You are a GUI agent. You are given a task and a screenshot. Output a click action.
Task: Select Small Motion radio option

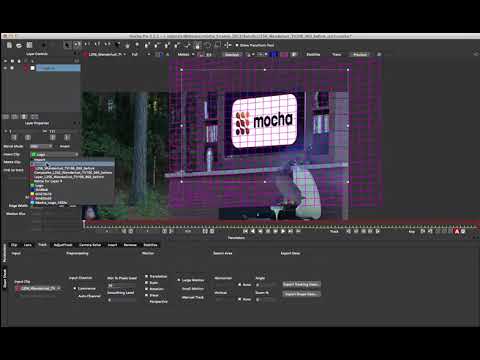[179, 289]
